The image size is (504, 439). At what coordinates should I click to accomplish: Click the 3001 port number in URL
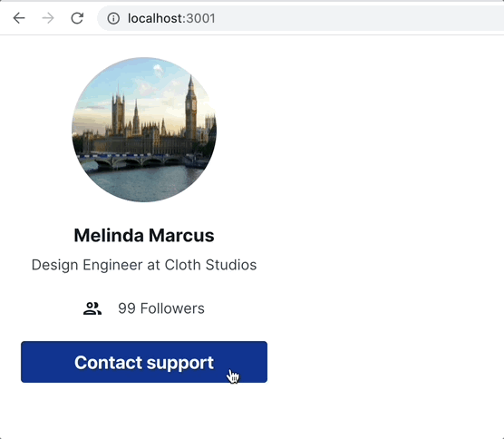click(201, 18)
